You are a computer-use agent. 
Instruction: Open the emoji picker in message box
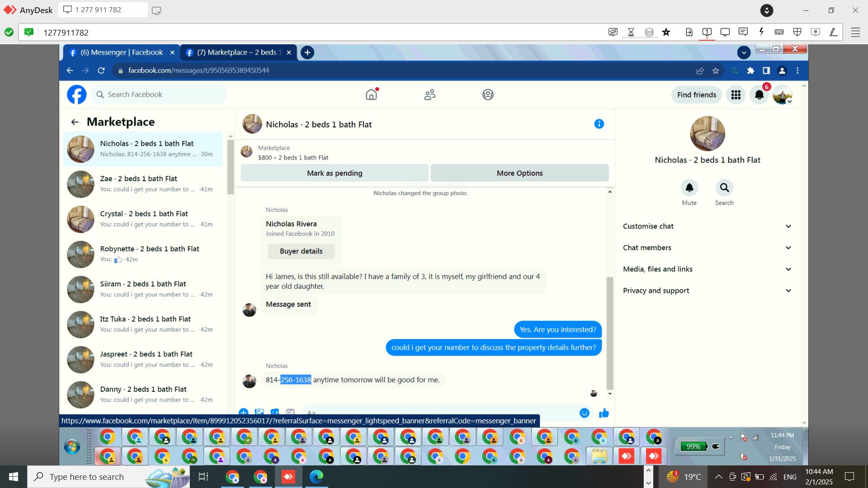[x=584, y=413]
